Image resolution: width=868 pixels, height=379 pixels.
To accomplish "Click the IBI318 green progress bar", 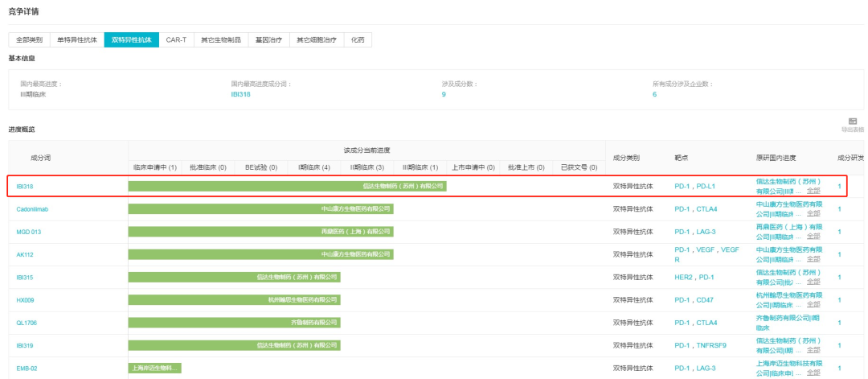I will 287,186.
